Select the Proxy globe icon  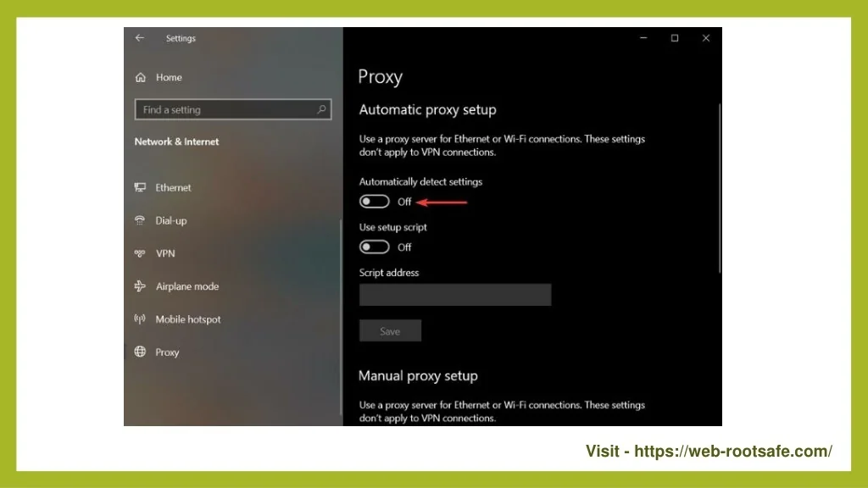(141, 352)
